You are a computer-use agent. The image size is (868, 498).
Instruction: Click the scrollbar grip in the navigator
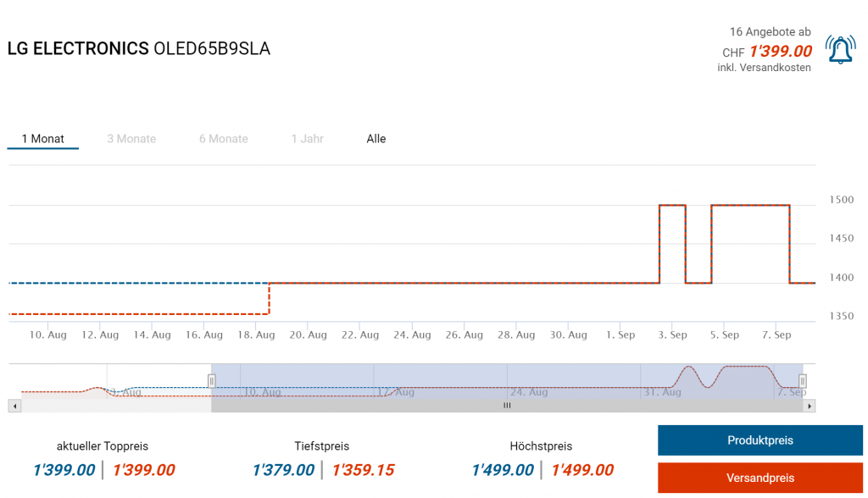click(507, 407)
